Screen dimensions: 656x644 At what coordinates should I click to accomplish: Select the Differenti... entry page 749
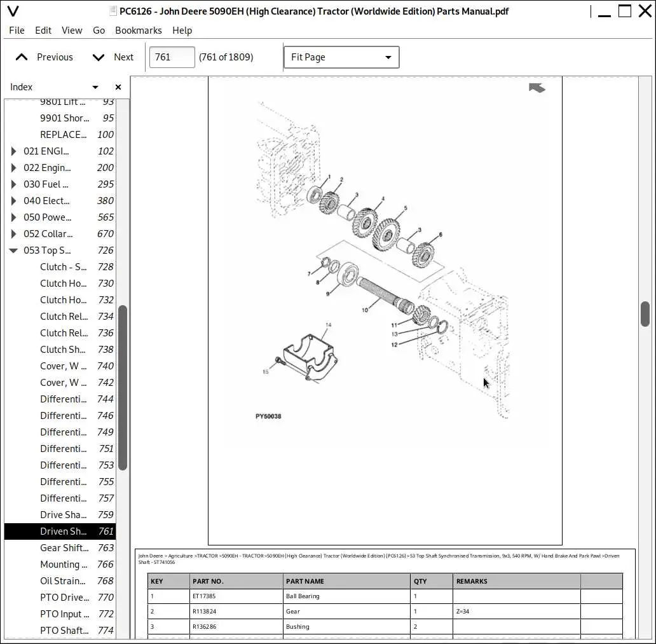(60, 432)
